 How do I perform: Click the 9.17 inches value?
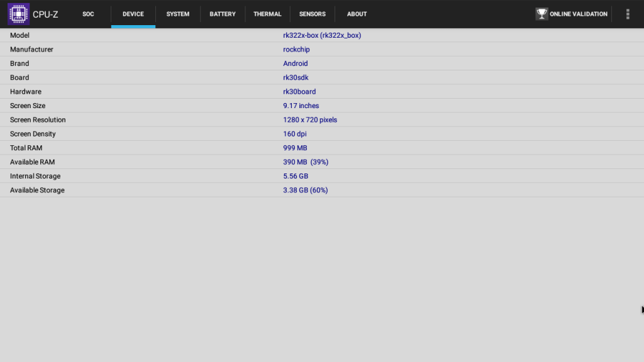pos(301,106)
